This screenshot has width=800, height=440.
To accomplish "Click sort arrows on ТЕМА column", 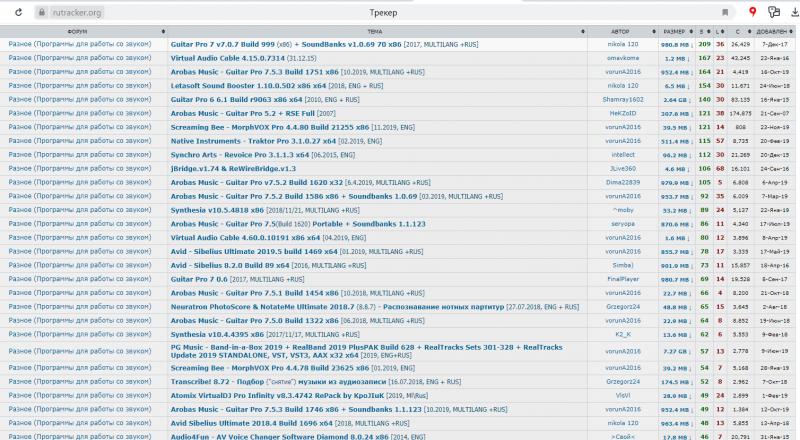I will point(583,32).
